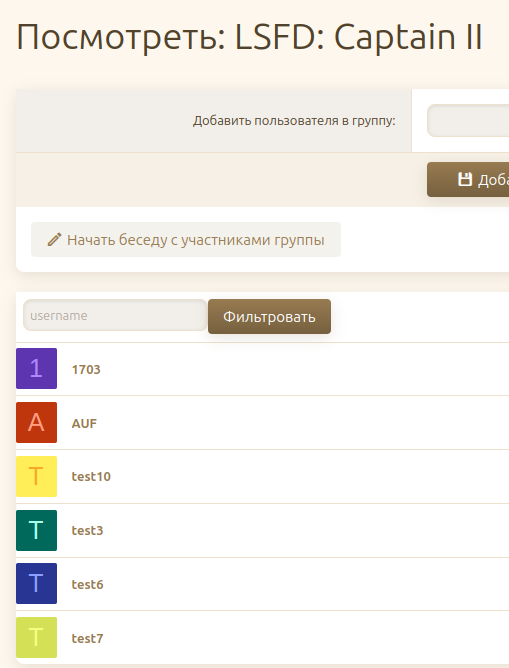Click the green test3 avatar
Screen dimensions: 509x668
tap(36, 530)
